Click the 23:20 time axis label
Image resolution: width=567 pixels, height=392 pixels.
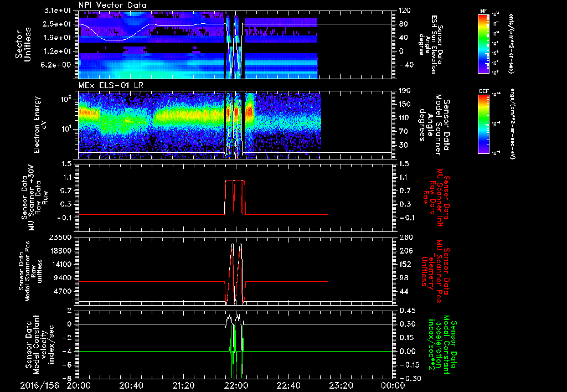point(341,385)
